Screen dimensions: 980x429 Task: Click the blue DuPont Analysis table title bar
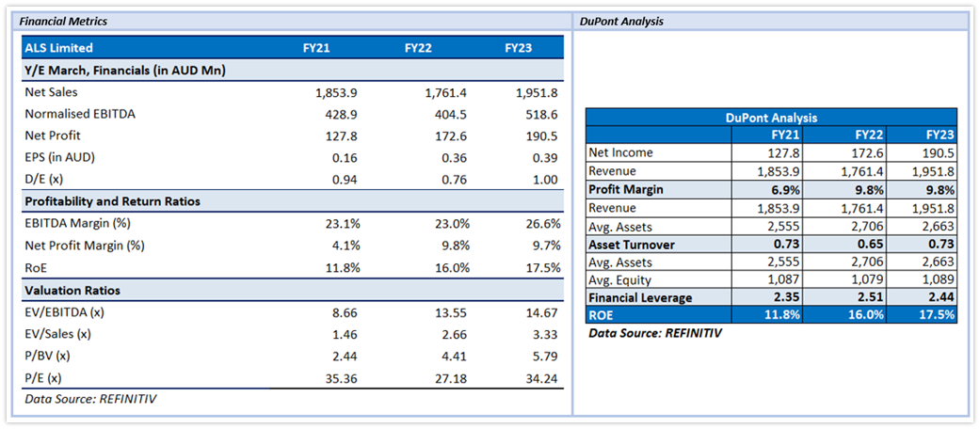point(771,118)
